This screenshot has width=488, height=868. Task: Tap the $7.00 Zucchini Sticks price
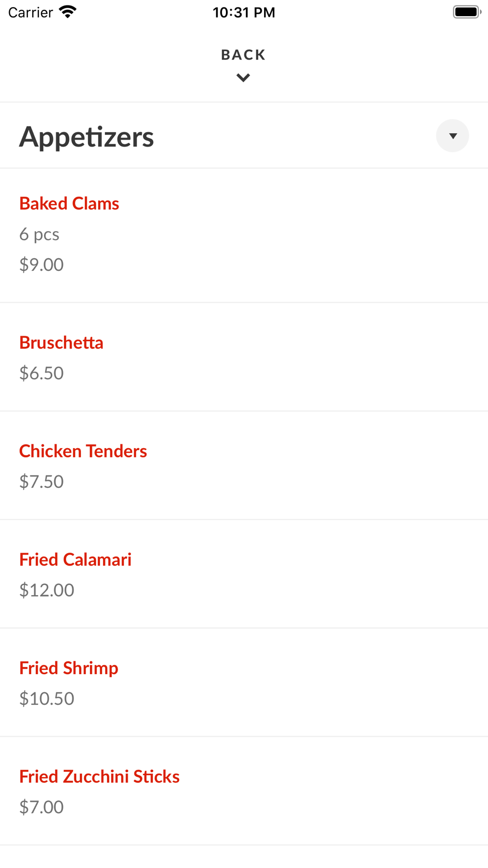(41, 807)
